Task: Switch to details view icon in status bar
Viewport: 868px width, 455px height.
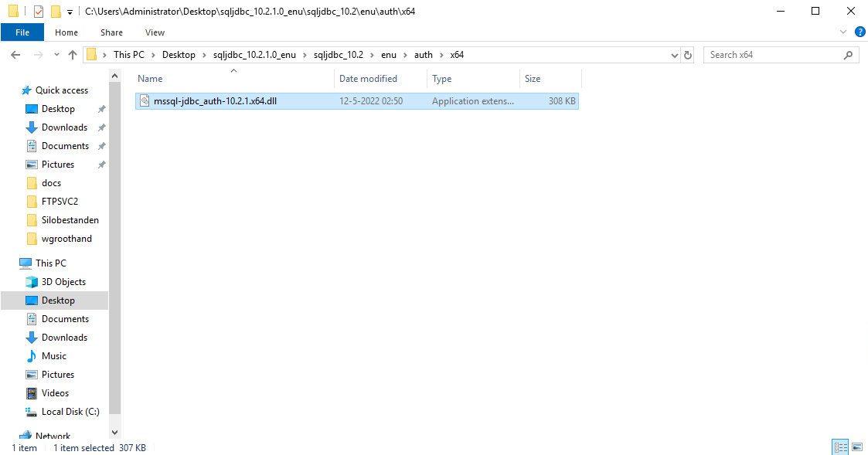Action: 840,447
